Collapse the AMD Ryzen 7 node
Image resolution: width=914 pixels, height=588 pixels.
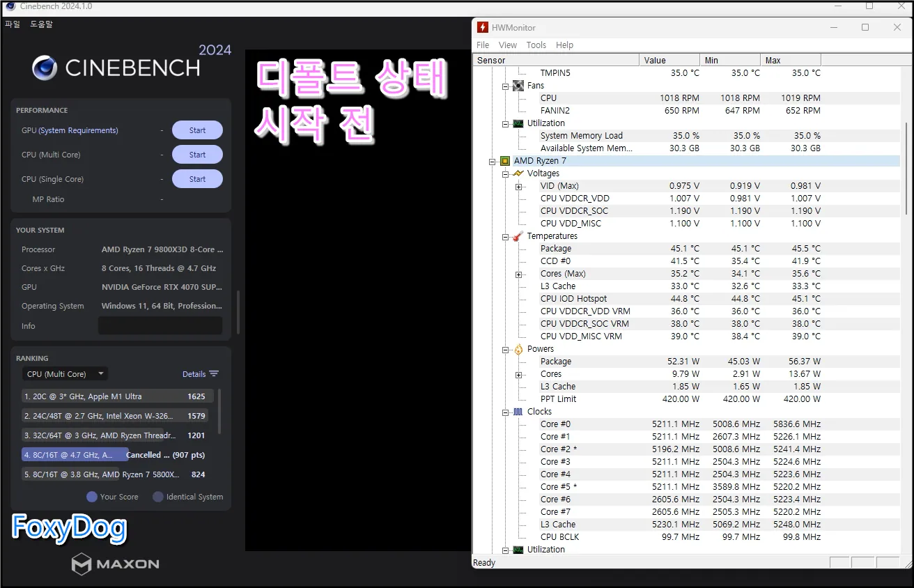click(493, 161)
